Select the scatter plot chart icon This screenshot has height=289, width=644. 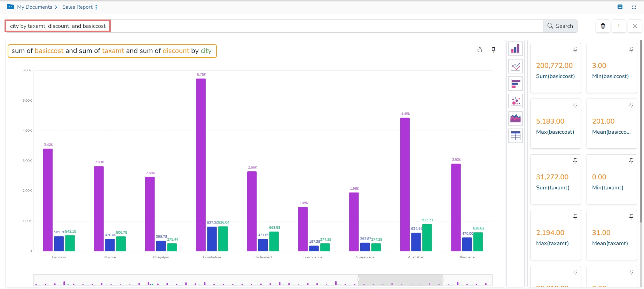516,101
